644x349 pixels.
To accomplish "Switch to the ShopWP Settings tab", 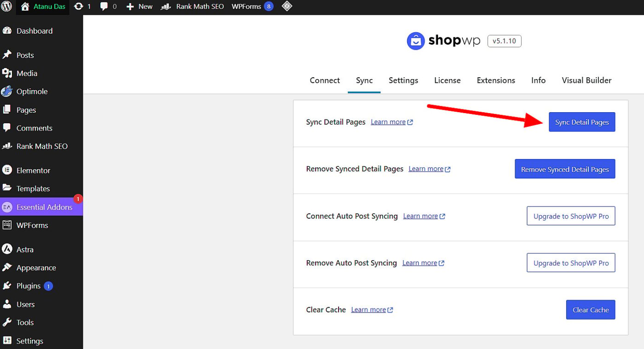I will click(x=403, y=80).
